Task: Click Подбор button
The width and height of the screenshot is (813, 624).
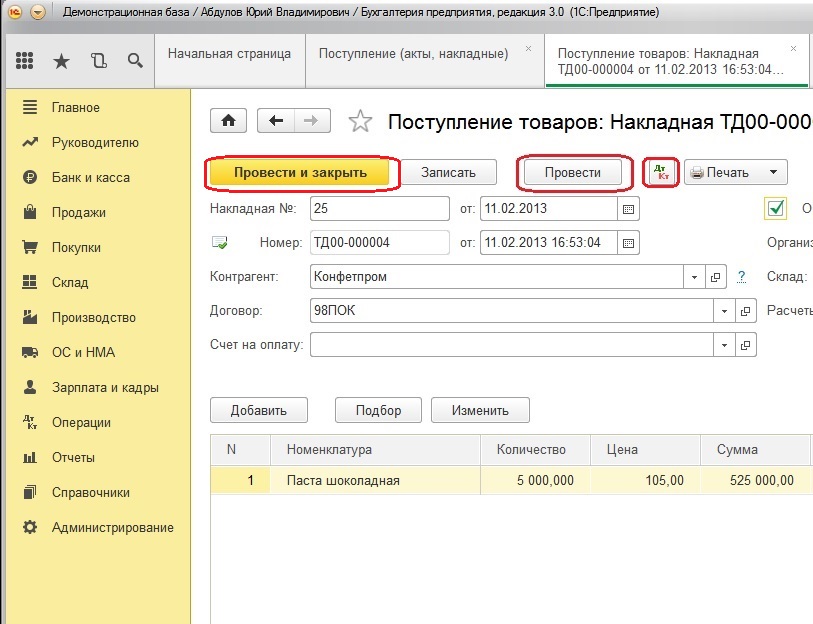Action: pyautogui.click(x=378, y=410)
